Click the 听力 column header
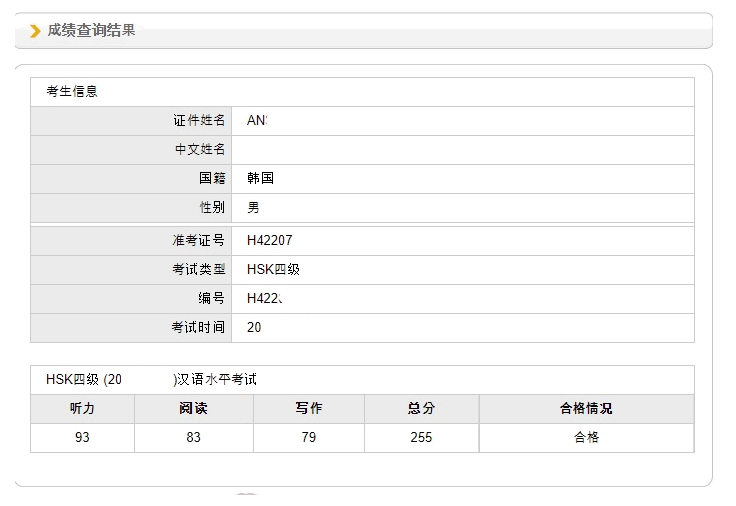The height and width of the screenshot is (506, 736). click(x=82, y=408)
